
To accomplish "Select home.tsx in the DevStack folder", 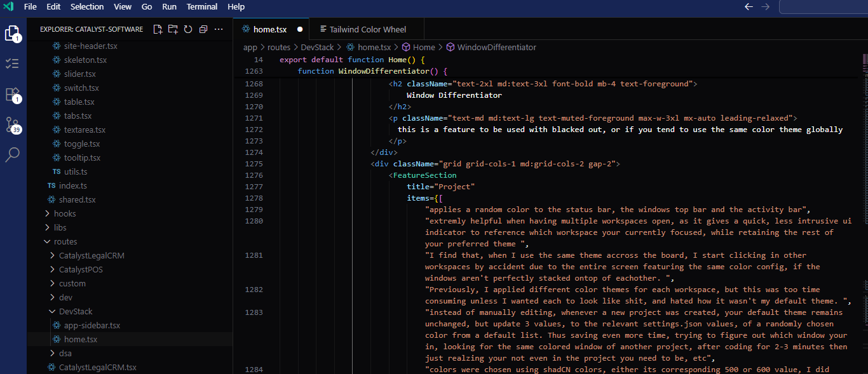I will click(80, 339).
